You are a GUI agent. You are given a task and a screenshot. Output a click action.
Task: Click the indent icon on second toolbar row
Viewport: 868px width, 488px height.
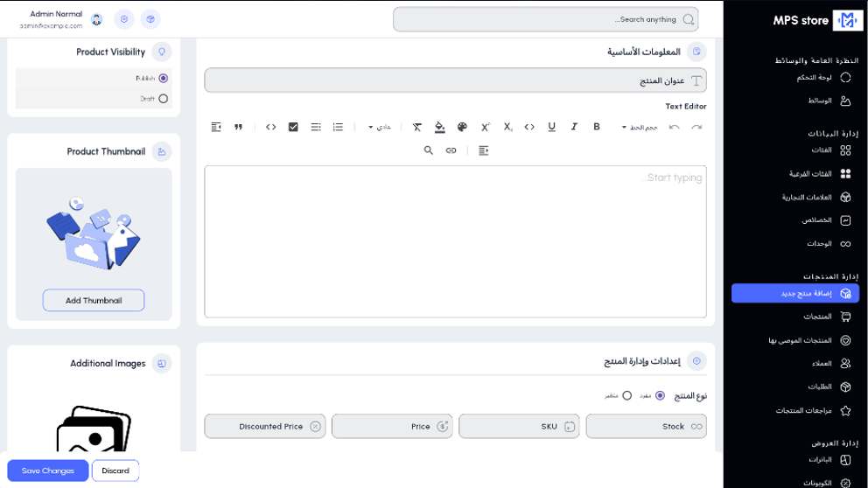(483, 150)
